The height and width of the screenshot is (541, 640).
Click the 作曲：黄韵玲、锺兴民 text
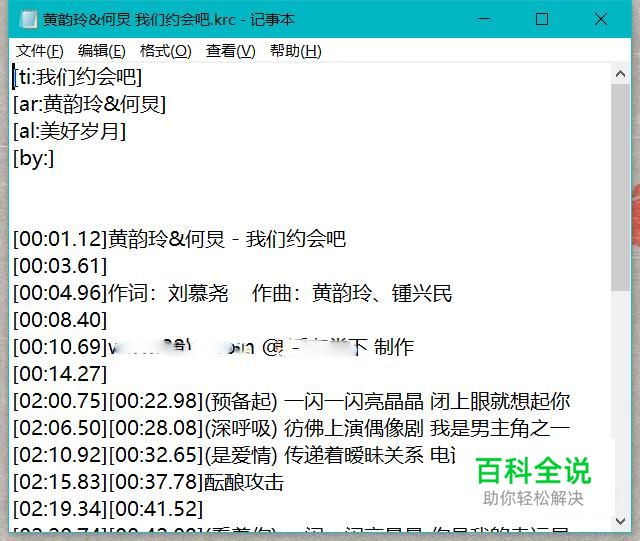pos(352,293)
